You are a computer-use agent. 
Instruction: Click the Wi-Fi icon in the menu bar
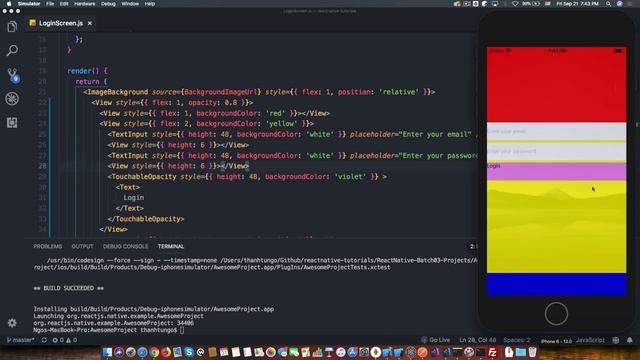(515, 4)
